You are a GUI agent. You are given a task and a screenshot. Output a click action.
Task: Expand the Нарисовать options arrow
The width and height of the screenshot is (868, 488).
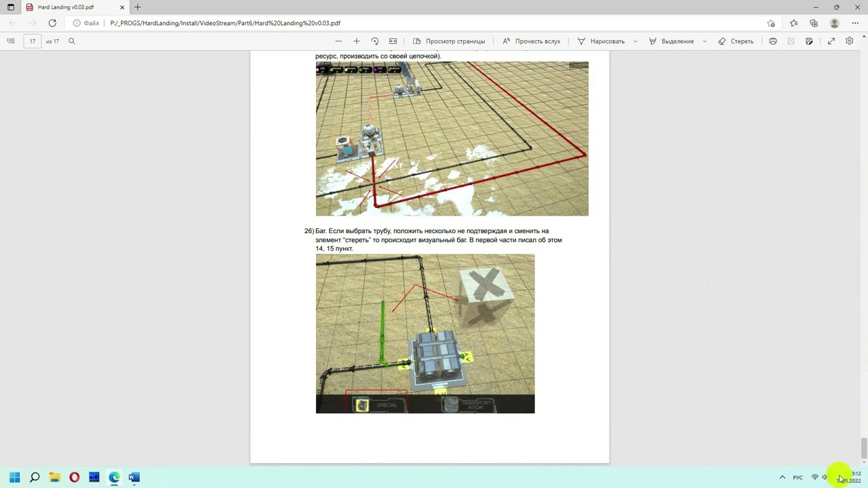[x=635, y=41]
